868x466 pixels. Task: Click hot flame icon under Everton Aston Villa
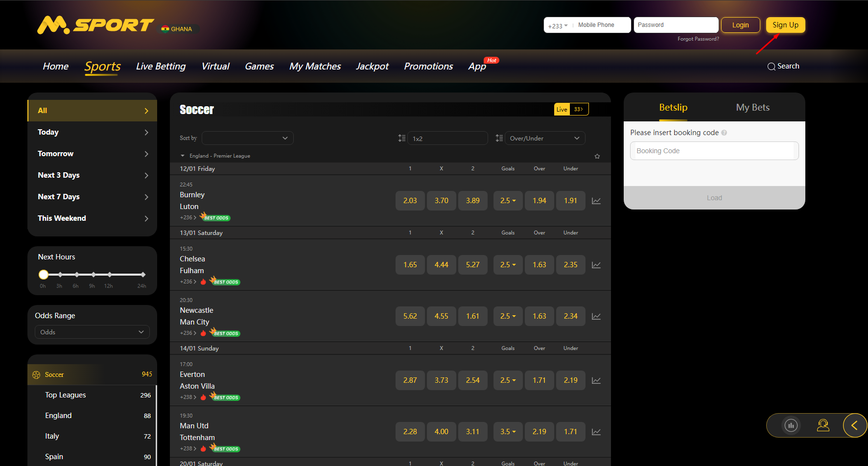tap(203, 397)
